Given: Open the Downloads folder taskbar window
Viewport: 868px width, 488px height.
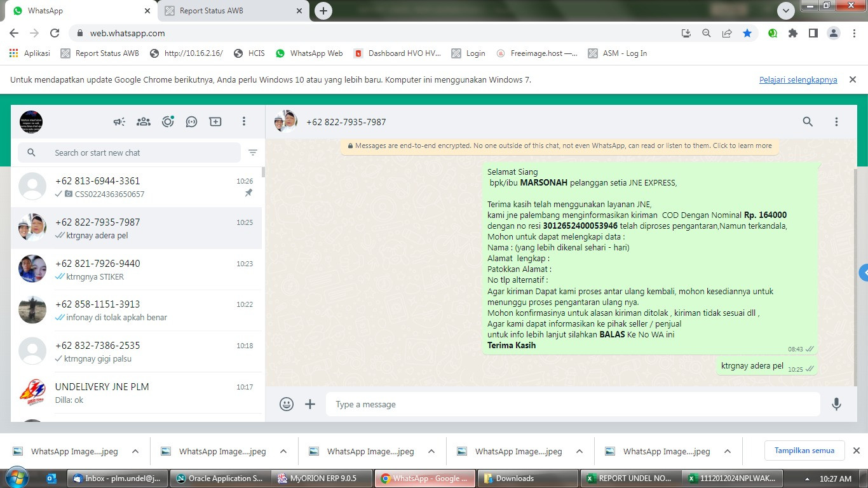Looking at the screenshot, I should coord(527,478).
